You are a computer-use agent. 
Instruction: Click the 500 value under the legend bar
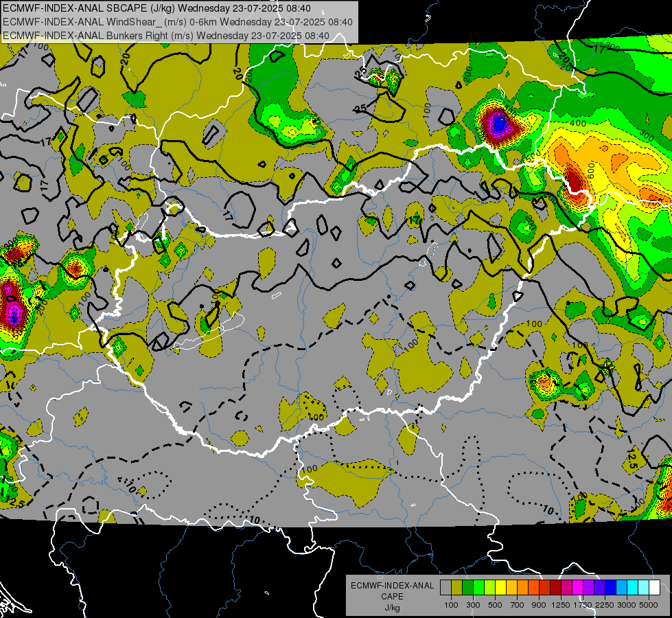(495, 605)
